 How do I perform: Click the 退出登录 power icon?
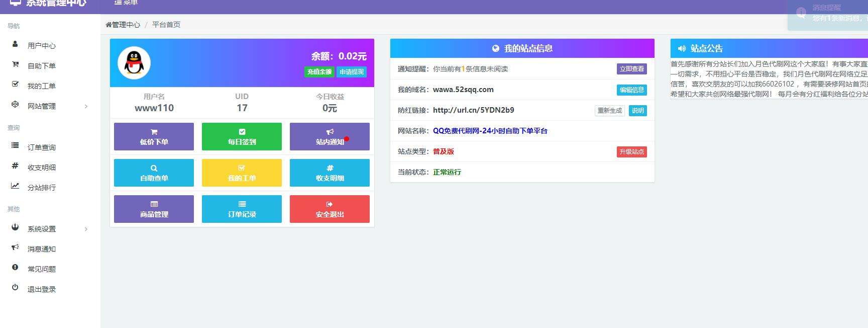click(15, 288)
